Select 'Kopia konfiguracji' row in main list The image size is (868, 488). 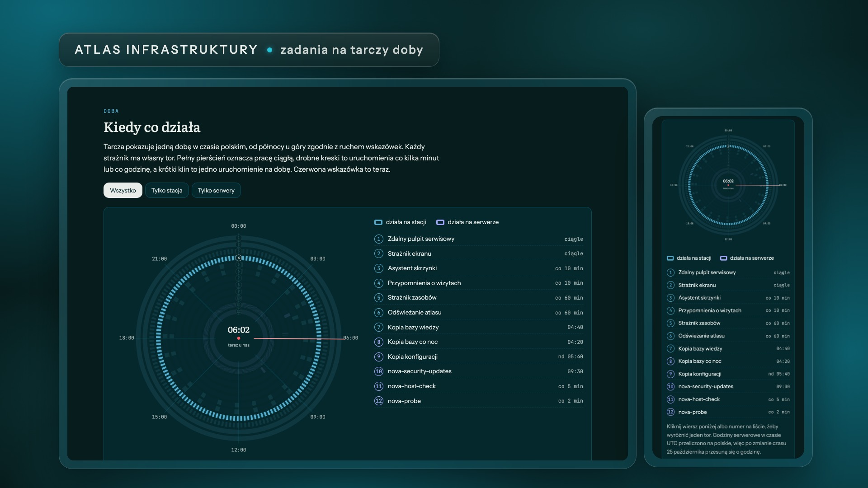479,357
